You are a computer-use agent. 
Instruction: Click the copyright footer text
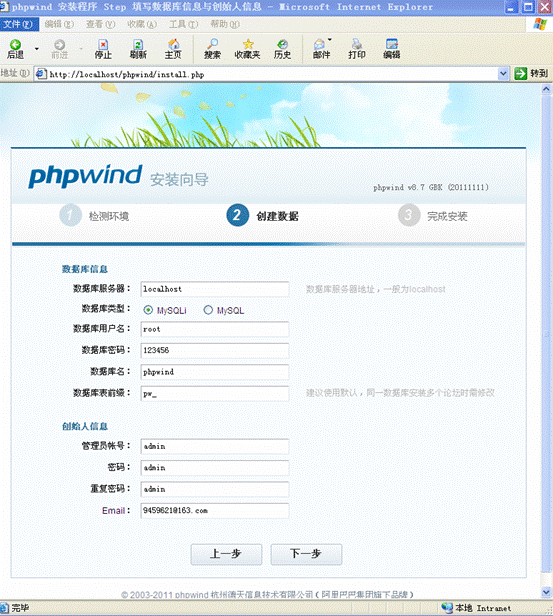267,595
